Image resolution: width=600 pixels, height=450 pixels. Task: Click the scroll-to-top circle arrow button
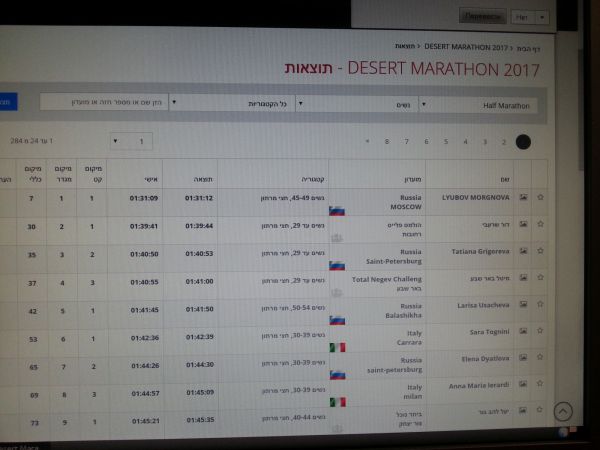563,412
